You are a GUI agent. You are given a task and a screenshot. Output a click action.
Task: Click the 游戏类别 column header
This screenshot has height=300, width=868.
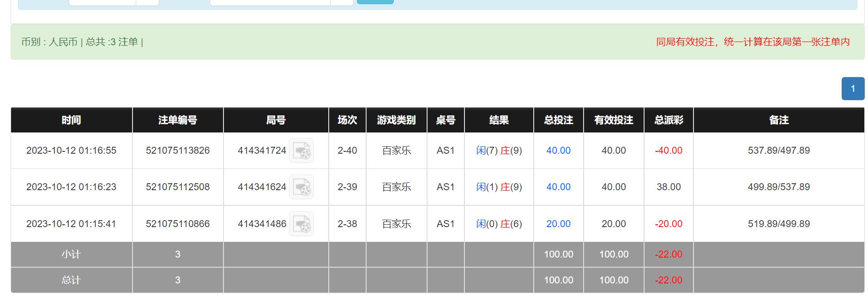(x=396, y=120)
